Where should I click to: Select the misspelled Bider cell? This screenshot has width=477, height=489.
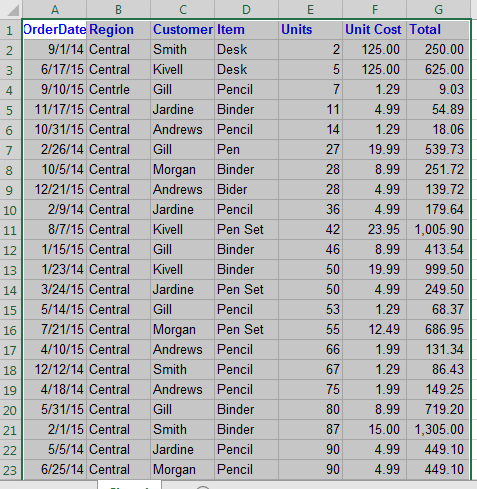click(x=246, y=190)
